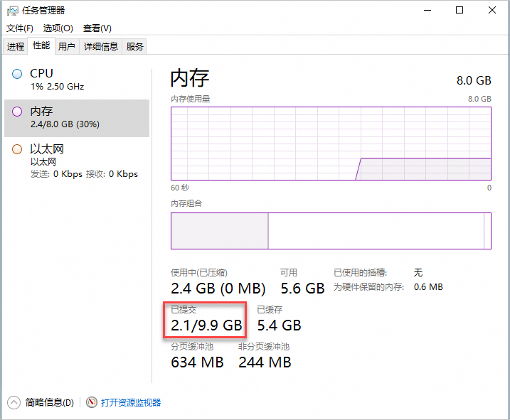Click the 内存 purple circle icon
This screenshot has height=420, width=510.
pyautogui.click(x=17, y=112)
